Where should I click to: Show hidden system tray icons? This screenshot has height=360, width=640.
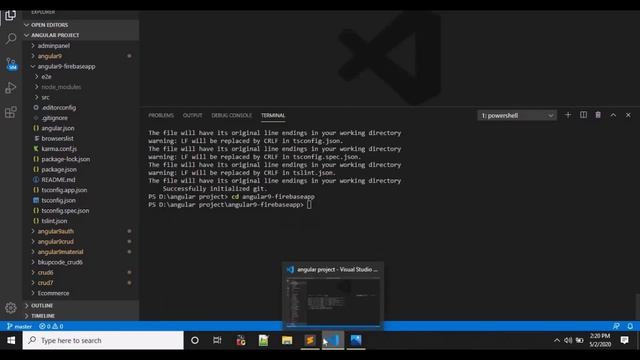pos(557,340)
